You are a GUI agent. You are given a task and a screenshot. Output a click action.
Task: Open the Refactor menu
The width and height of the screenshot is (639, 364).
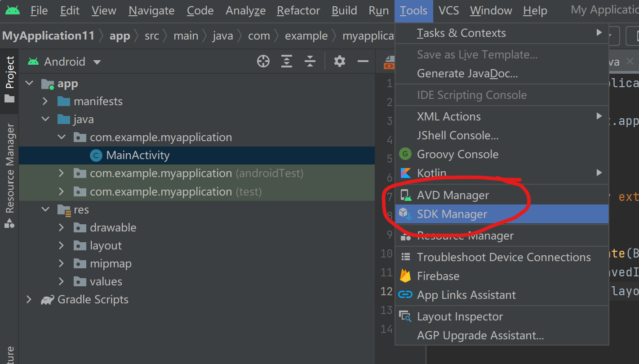pos(298,11)
